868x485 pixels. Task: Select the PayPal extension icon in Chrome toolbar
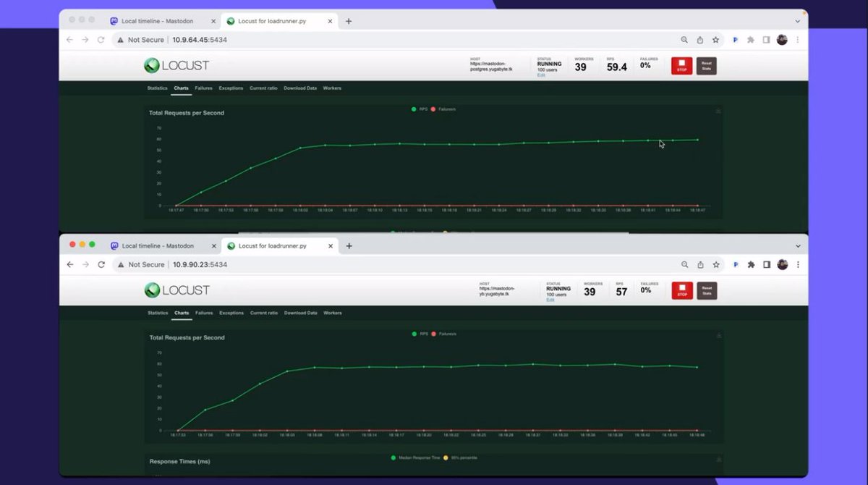(735, 40)
